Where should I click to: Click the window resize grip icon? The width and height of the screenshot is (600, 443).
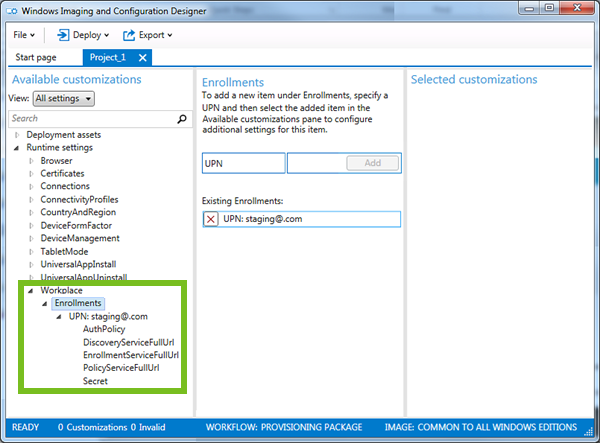(x=588, y=432)
